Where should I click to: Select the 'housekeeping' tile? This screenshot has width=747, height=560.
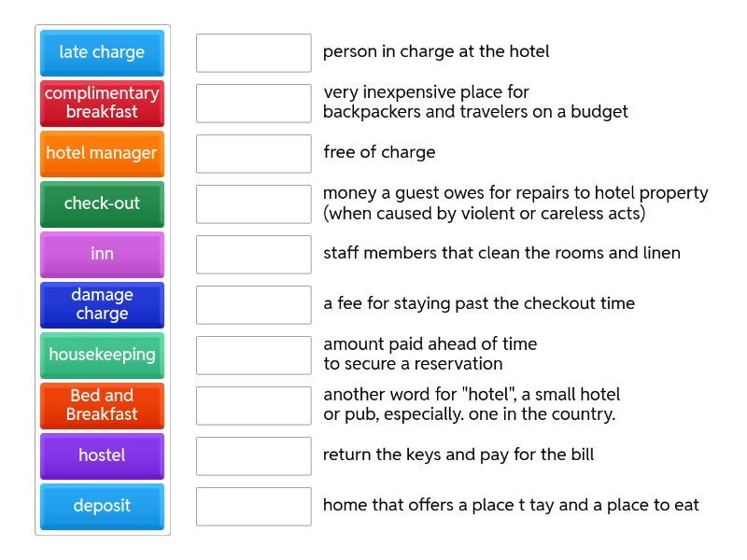point(102,355)
